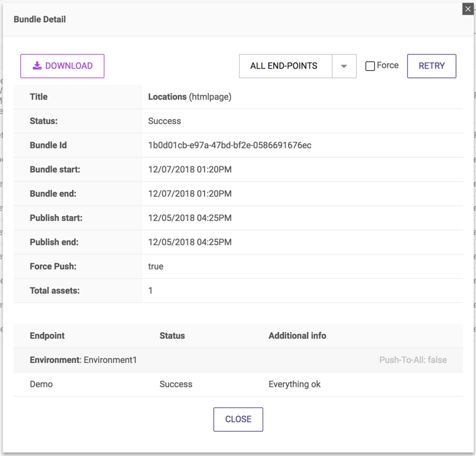Image resolution: width=476 pixels, height=456 pixels.
Task: Click the Everything ok message
Action: coord(294,384)
